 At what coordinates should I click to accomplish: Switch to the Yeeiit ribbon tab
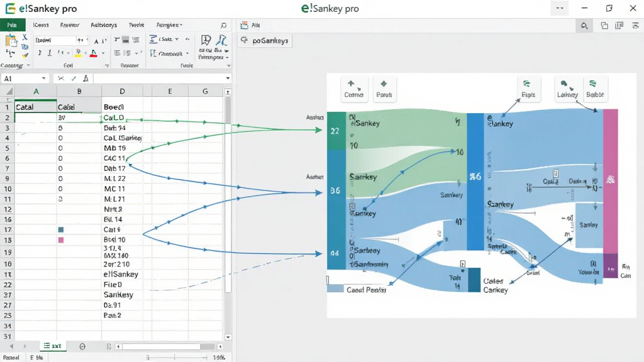click(x=136, y=25)
